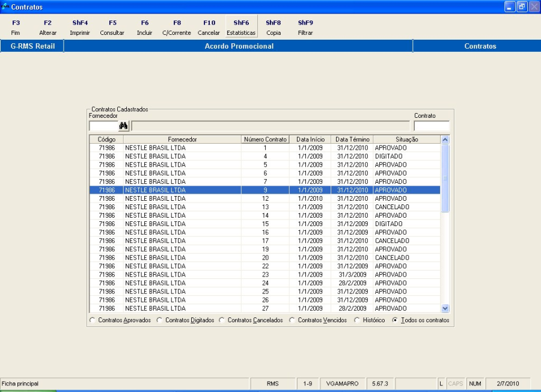Screen dimensions: 541x392
Task: Sort by Data Término column header
Action: [x=352, y=139]
